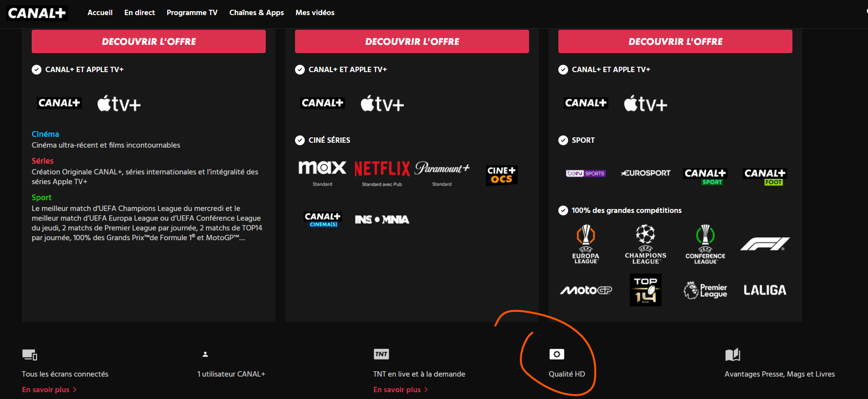Click the CINE+ OCS logo
The image size is (868, 399).
(502, 175)
